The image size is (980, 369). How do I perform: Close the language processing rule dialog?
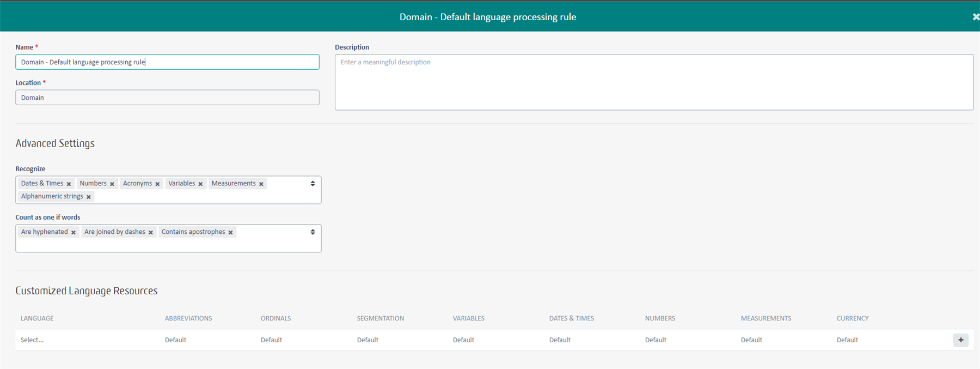pos(975,17)
